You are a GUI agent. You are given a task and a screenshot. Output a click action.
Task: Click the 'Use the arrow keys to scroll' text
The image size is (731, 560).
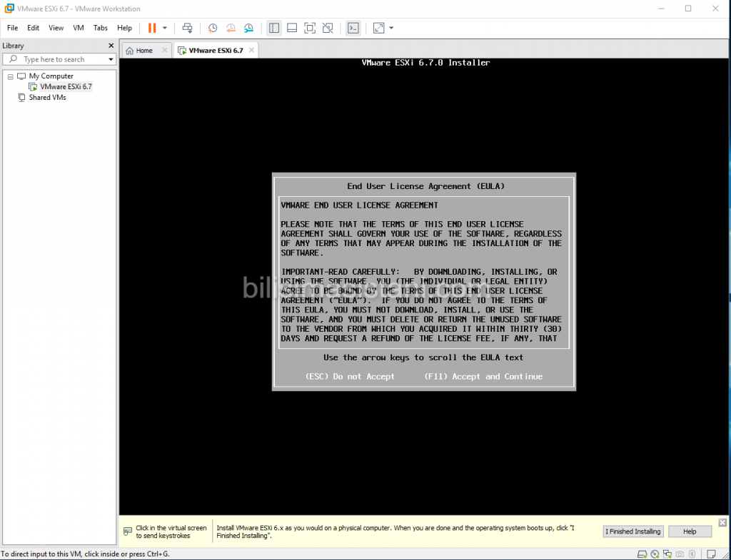tap(423, 357)
